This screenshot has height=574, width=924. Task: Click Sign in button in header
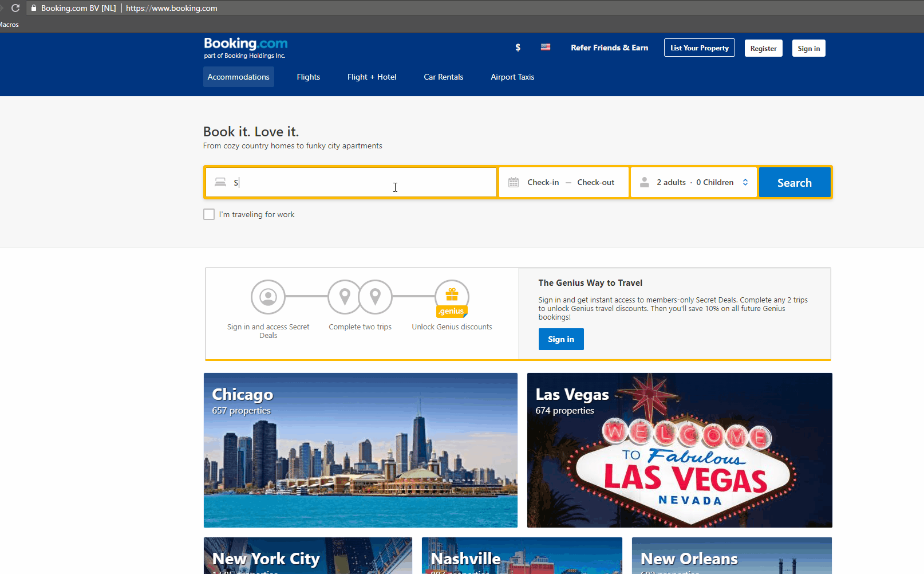(809, 48)
